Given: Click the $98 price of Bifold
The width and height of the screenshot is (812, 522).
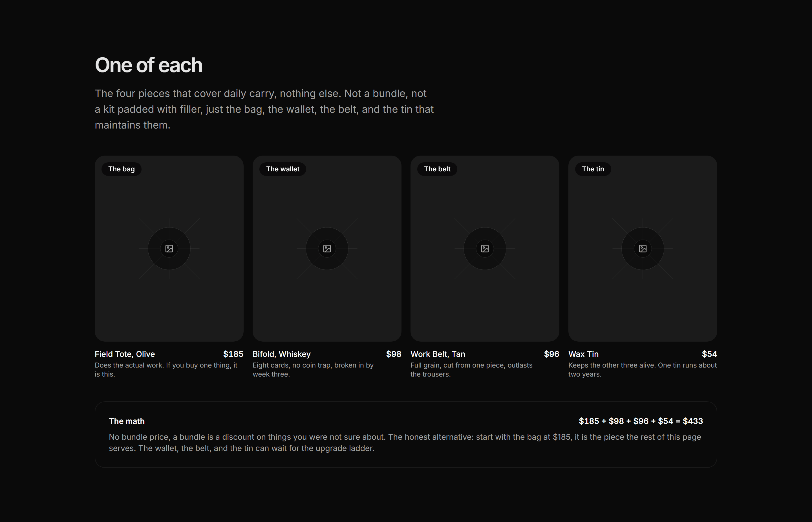Looking at the screenshot, I should click(x=394, y=354).
